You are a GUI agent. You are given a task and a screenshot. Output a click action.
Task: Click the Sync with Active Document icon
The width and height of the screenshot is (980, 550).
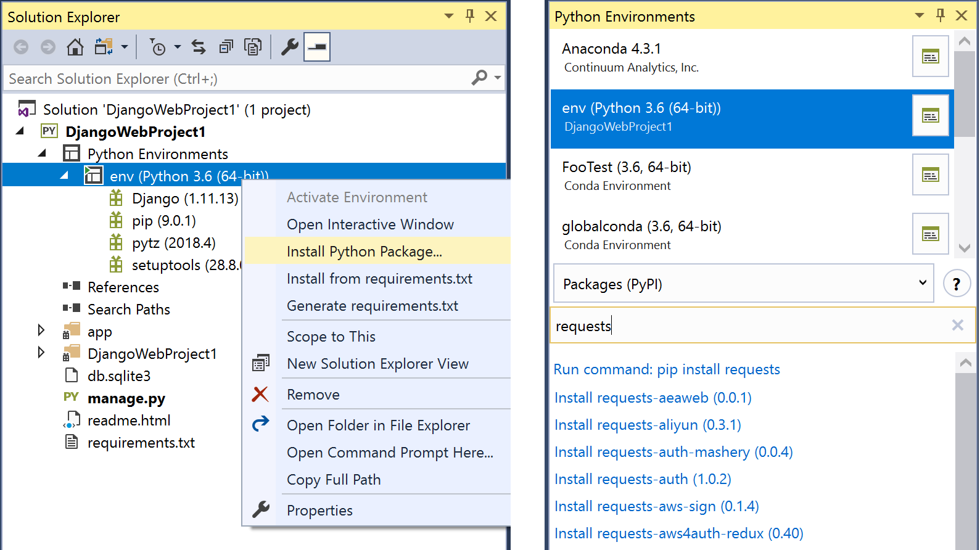tap(199, 47)
